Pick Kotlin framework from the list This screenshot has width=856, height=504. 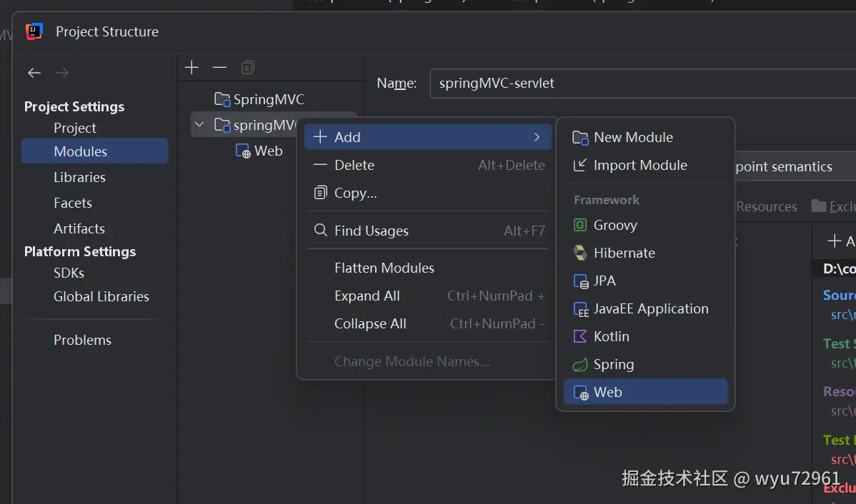[x=611, y=337]
